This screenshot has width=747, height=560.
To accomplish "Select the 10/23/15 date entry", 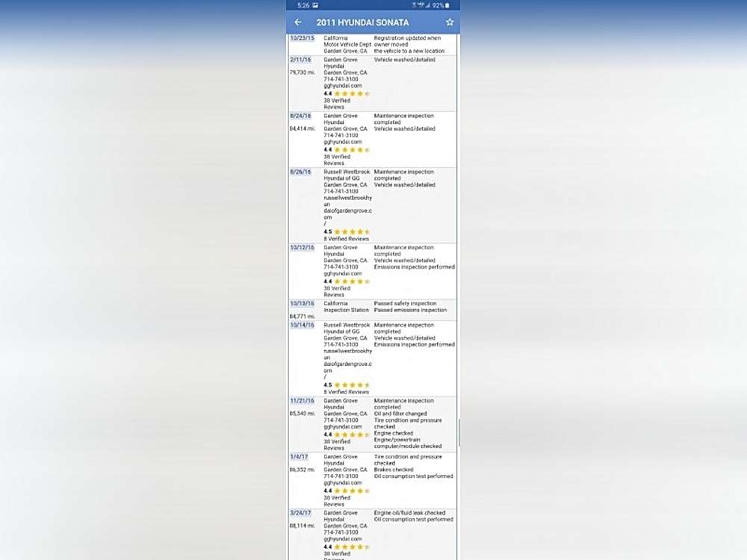I will pyautogui.click(x=302, y=38).
